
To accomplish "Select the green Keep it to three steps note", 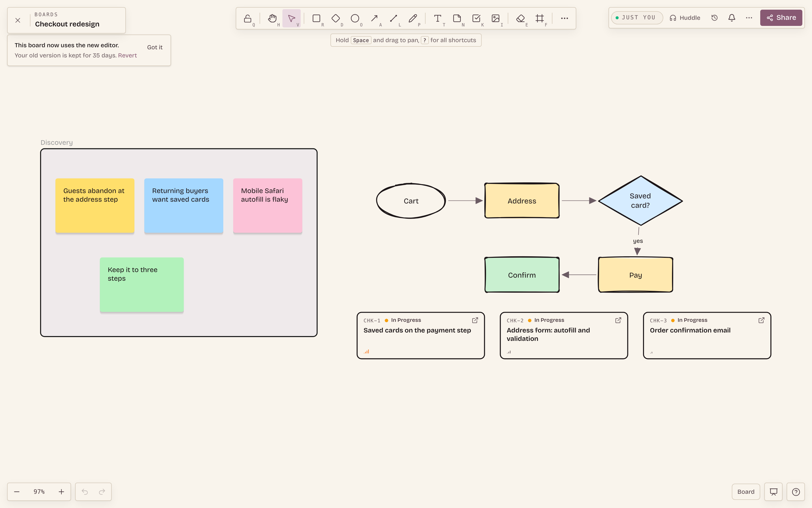I will 142,285.
